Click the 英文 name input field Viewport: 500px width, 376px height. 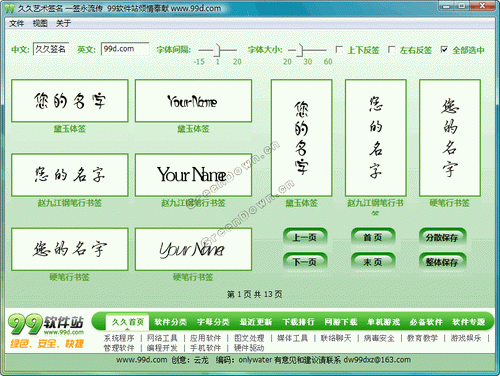point(125,49)
